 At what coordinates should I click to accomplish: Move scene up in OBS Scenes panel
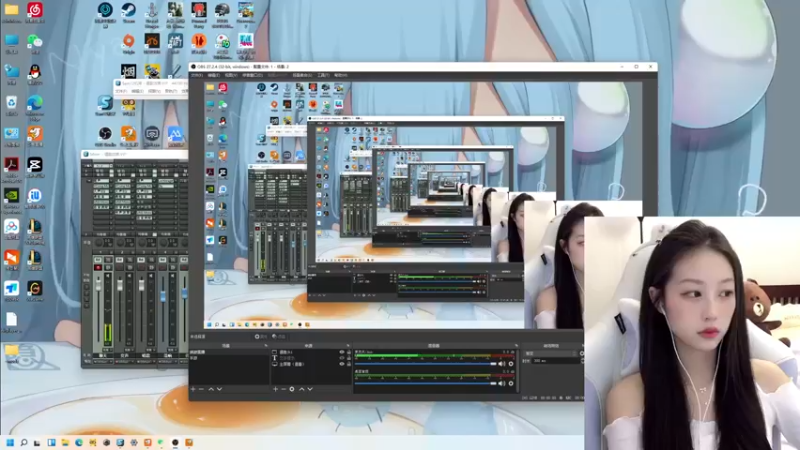click(x=211, y=389)
